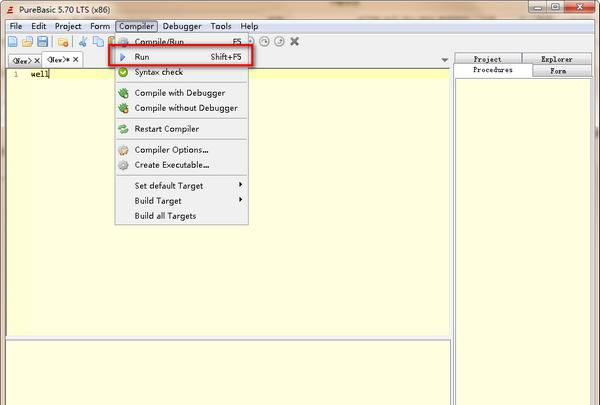
Task: Close the first <New> file tab
Action: pyautogui.click(x=37, y=60)
